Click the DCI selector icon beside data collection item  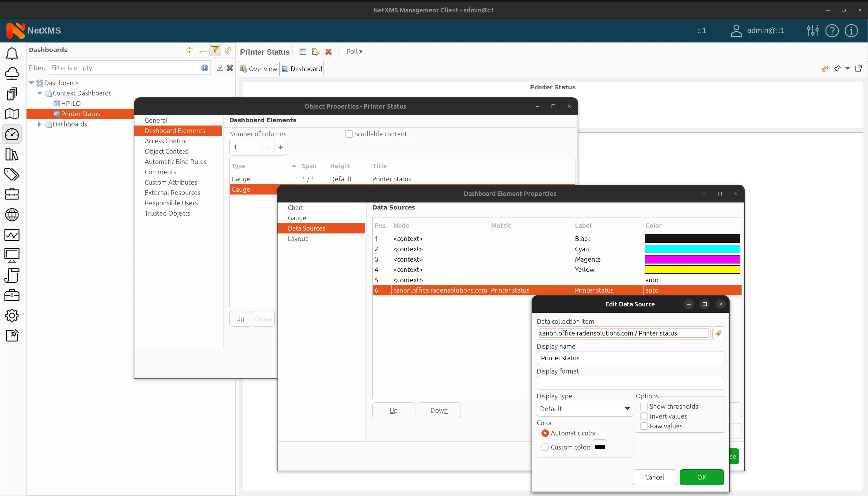pos(718,333)
